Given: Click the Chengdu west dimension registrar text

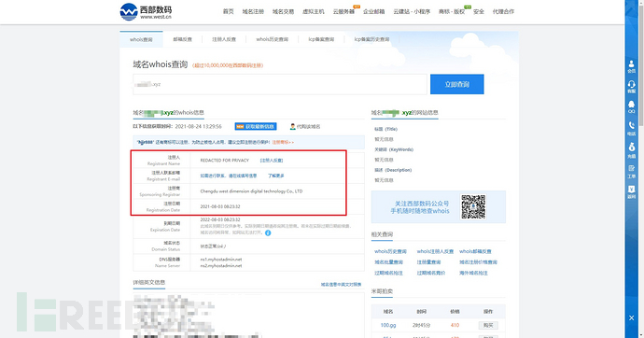Looking at the screenshot, I should [x=251, y=191].
